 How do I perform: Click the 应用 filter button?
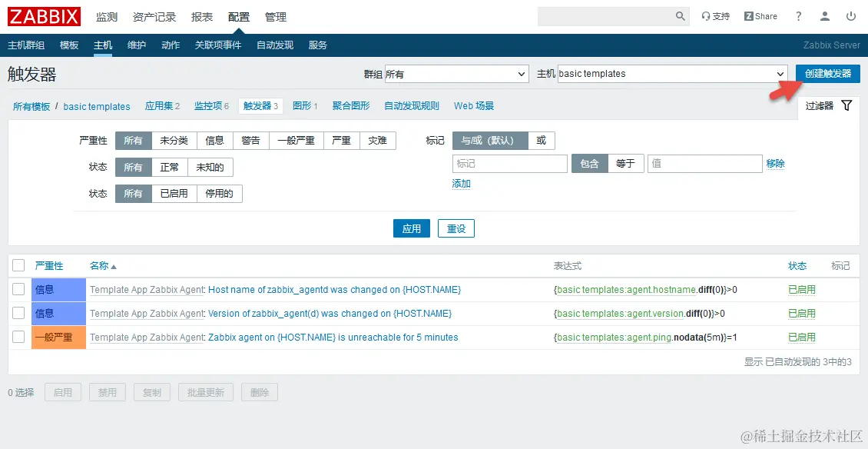pos(412,228)
